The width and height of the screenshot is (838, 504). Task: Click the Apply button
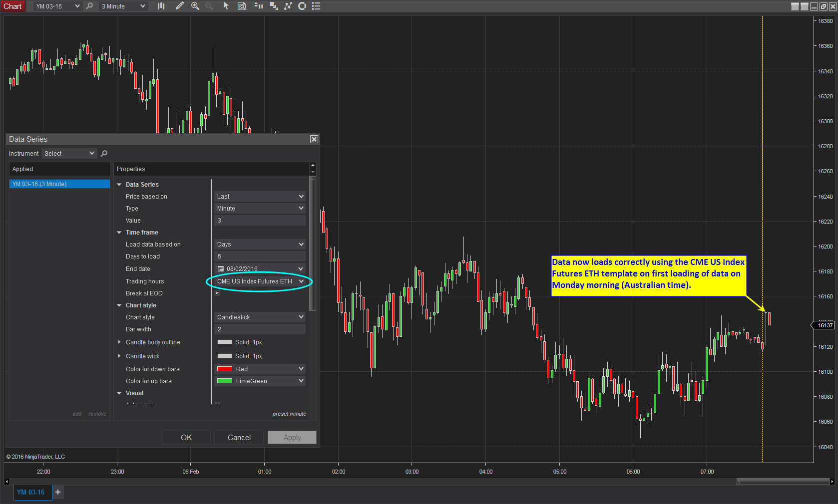click(292, 438)
